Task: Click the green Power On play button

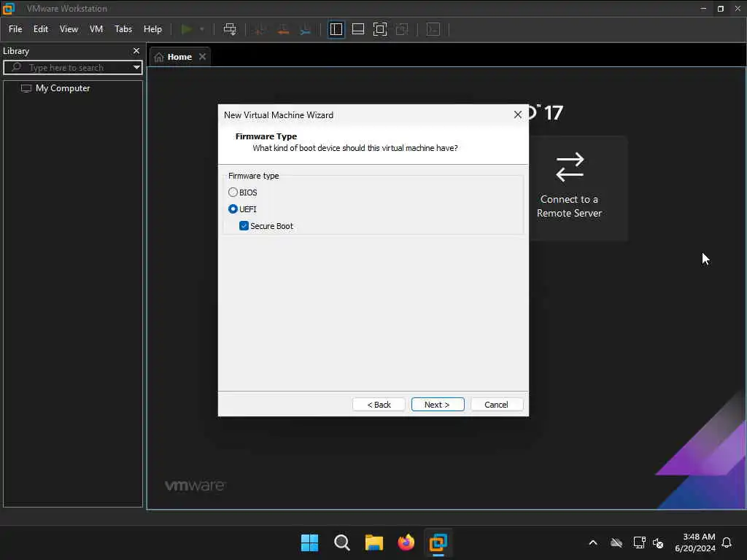Action: (x=187, y=29)
